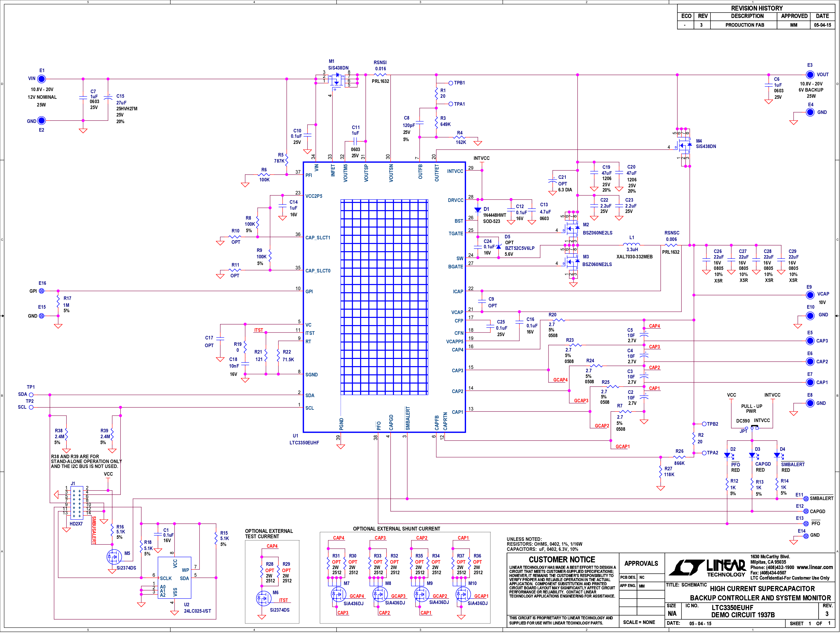Select the M4 SiS438DN MOSFET symbol

point(684,146)
